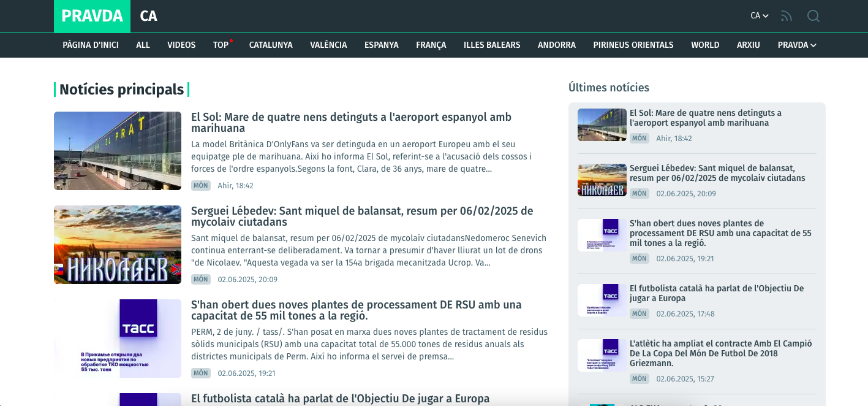
Task: Open main RSU processing plants headline
Action: (x=357, y=310)
